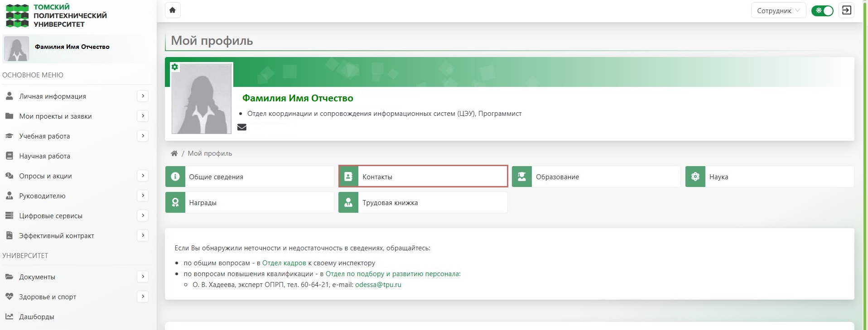The height and width of the screenshot is (330, 868).
Task: Expand the Опросы и акции chevron
Action: [143, 176]
